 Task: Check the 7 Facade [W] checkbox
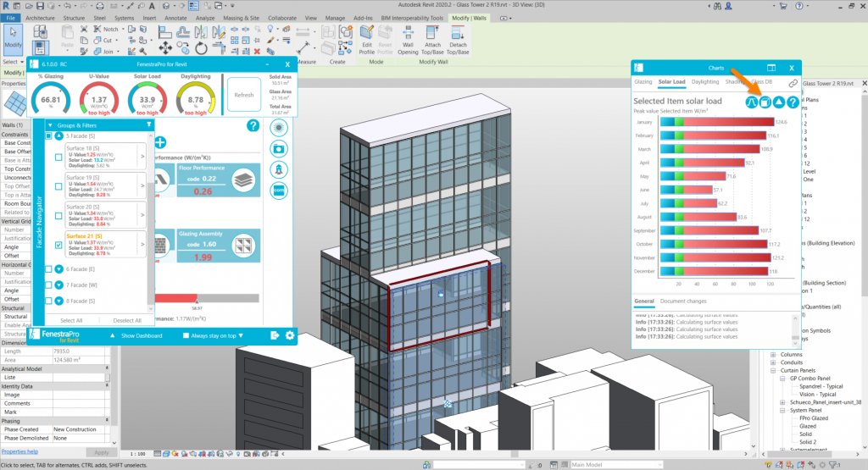point(48,285)
